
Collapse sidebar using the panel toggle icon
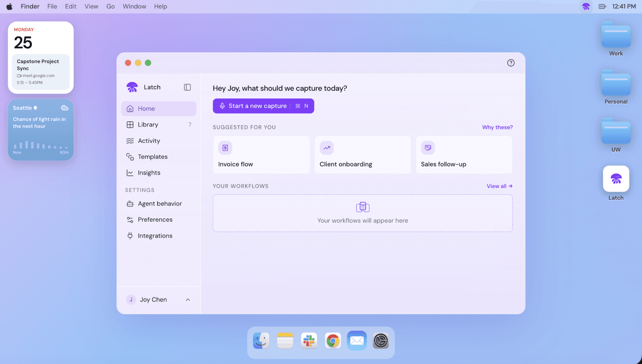pos(187,87)
